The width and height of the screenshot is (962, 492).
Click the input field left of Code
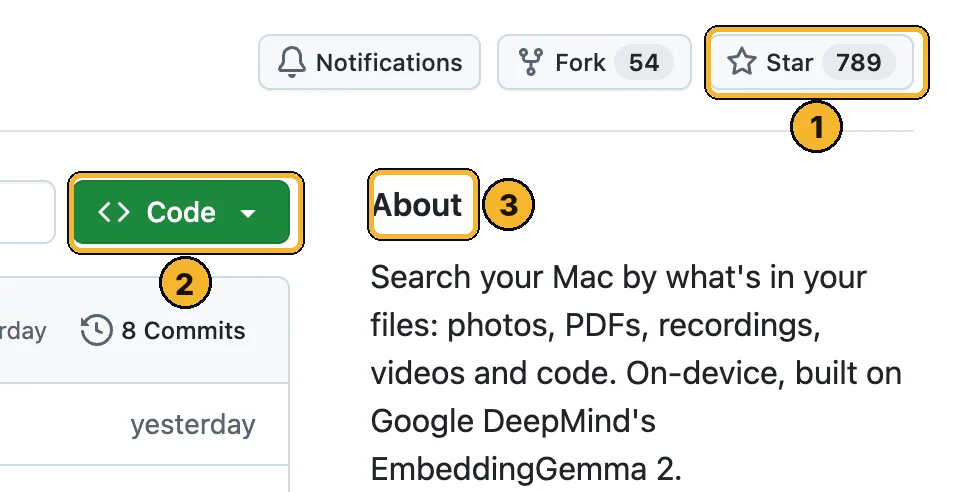[x=28, y=212]
